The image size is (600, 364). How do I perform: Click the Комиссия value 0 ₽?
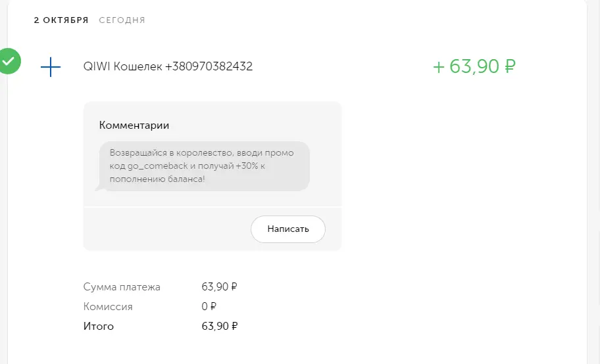[x=209, y=307]
